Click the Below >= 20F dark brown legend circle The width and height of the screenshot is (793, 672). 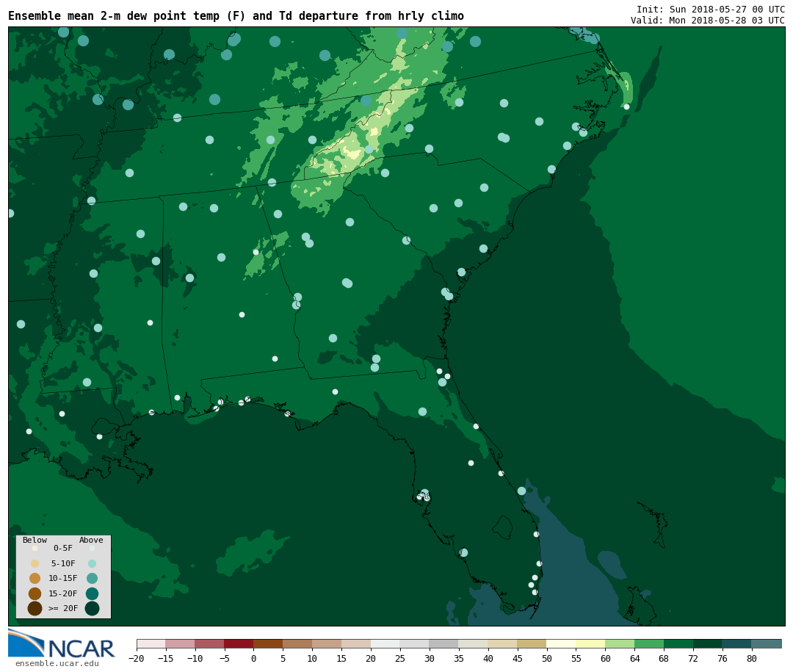click(35, 608)
